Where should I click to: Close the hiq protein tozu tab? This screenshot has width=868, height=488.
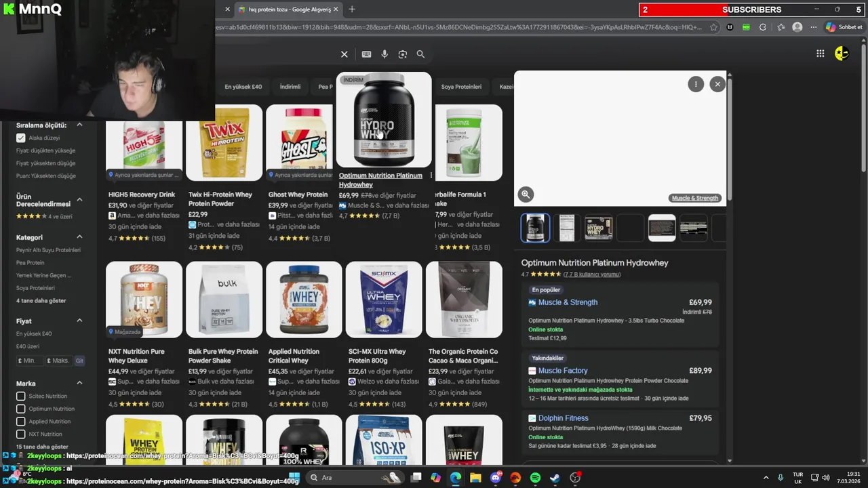pos(335,9)
